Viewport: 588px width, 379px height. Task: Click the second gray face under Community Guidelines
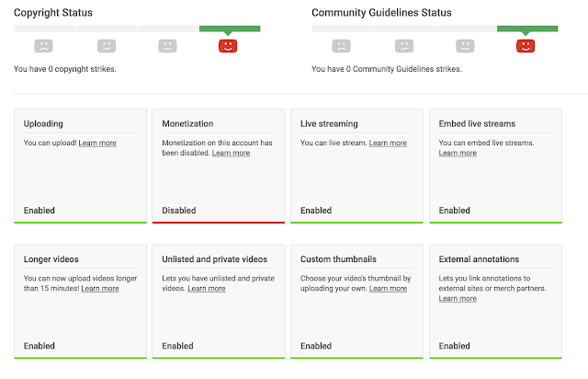pyautogui.click(x=403, y=46)
